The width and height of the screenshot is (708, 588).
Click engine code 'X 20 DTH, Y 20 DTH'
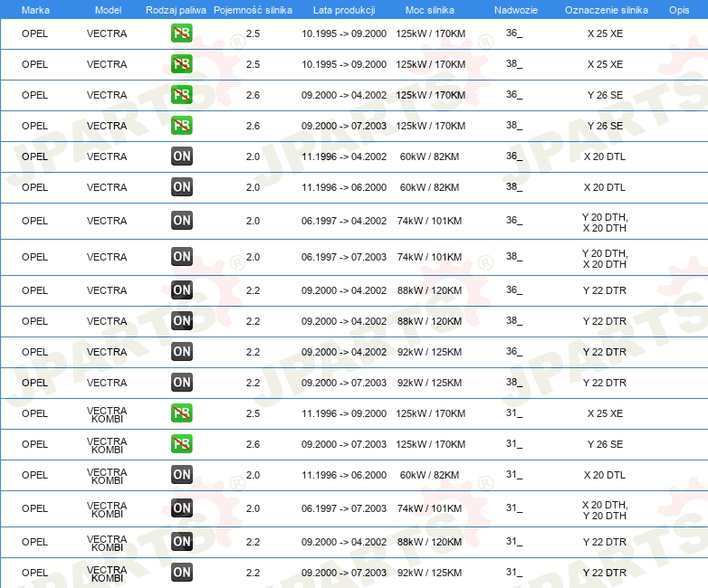point(605,510)
